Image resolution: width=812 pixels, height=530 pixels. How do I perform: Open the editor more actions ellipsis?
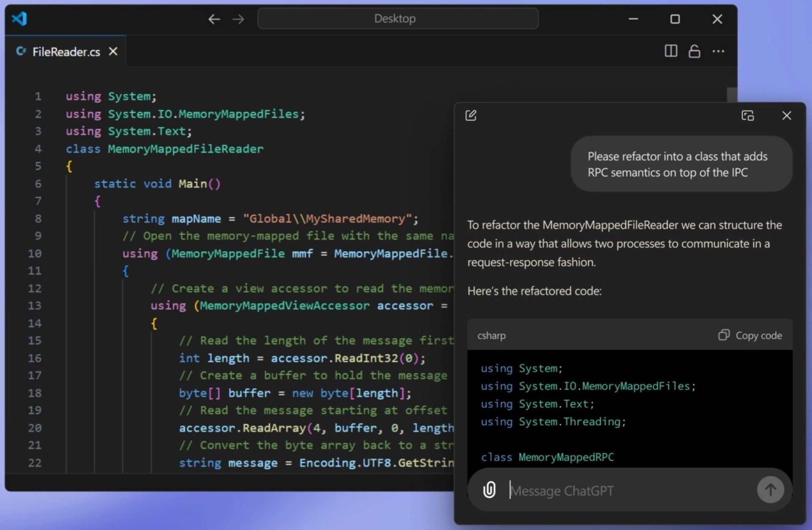click(x=718, y=51)
